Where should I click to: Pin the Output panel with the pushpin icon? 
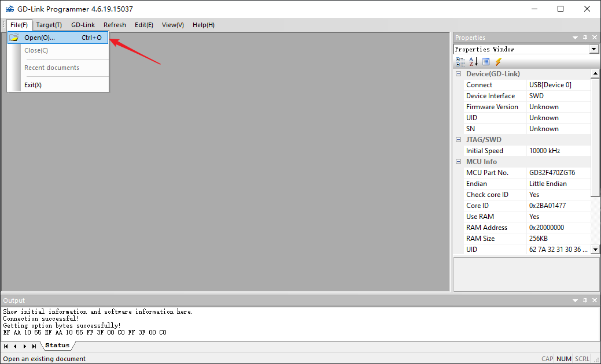click(585, 300)
